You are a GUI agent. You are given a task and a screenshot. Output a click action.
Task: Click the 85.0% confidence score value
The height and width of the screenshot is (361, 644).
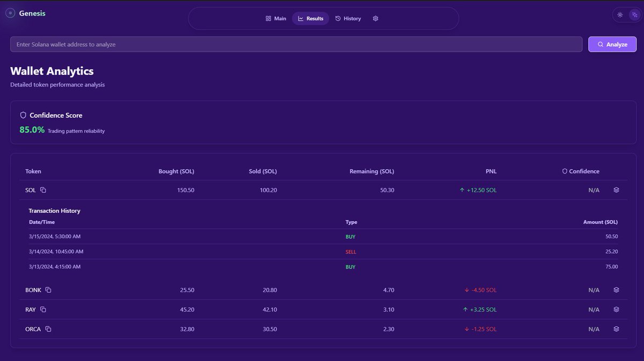coord(32,129)
